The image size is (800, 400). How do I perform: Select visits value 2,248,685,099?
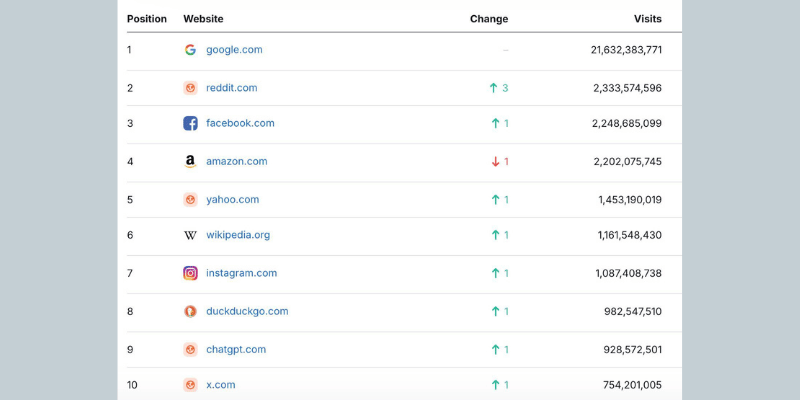coord(627,123)
